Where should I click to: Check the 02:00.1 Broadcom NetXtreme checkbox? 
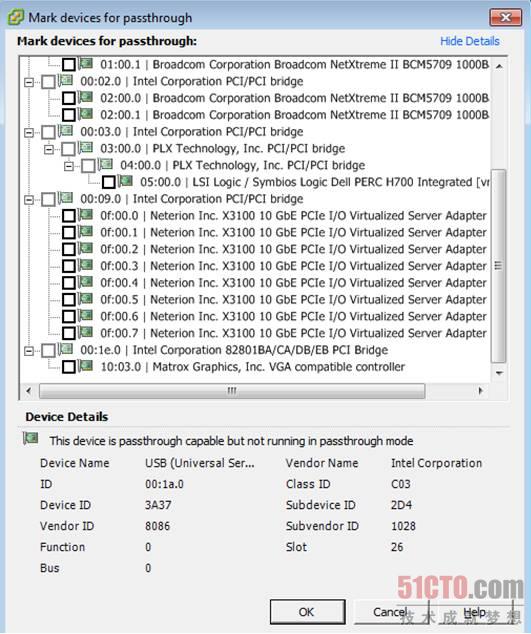point(69,115)
